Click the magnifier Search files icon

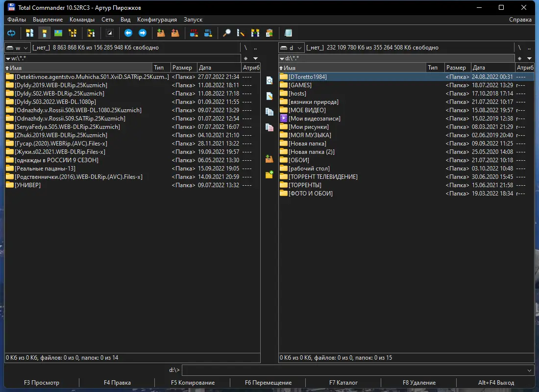[x=226, y=33]
